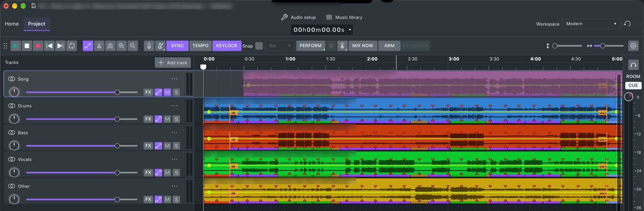644x211 pixels.
Task: Open Music library
Action: point(344,17)
